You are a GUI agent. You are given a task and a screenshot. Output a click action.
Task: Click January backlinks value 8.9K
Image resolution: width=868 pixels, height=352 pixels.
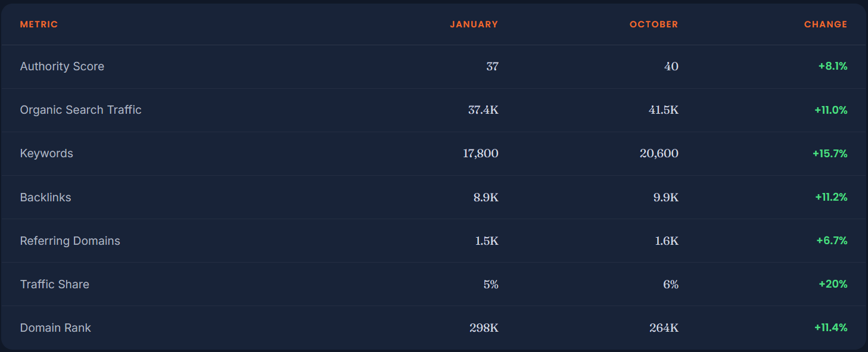[486, 197]
